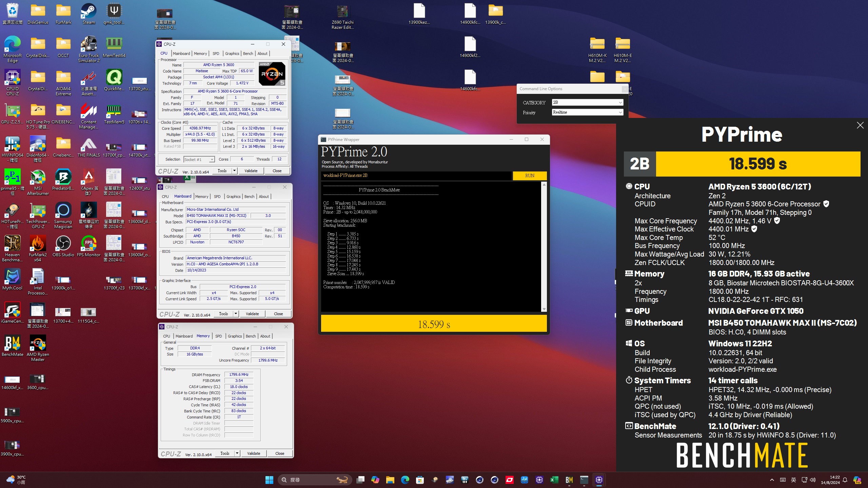Open the Heaven Benchmark desktop icon
This screenshot has width=868, height=488.
click(13, 249)
